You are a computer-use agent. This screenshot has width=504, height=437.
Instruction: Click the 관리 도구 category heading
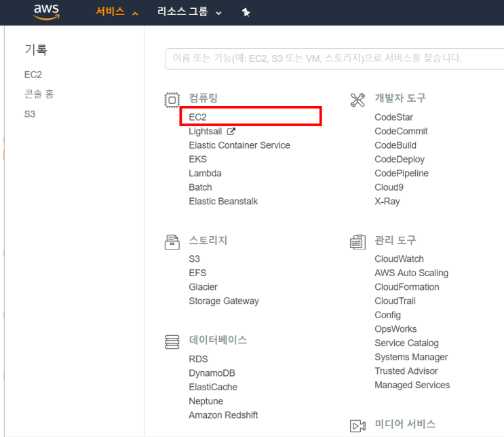395,240
